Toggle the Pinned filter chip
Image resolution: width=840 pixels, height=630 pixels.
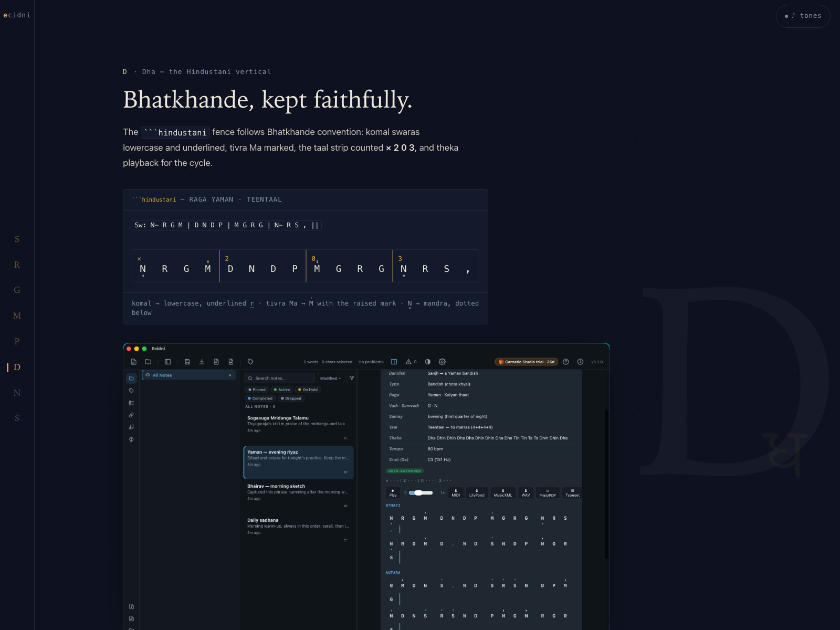(257, 390)
